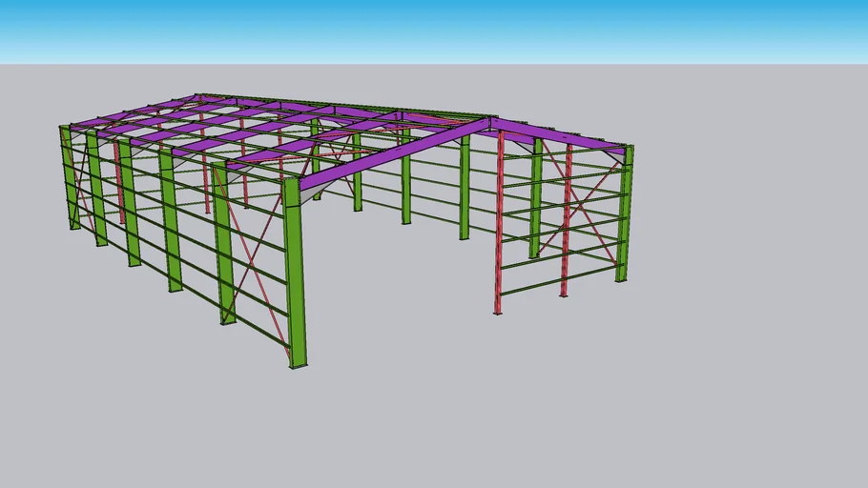Select the back-left green corner column
The width and height of the screenshot is (868, 488).
(69, 181)
